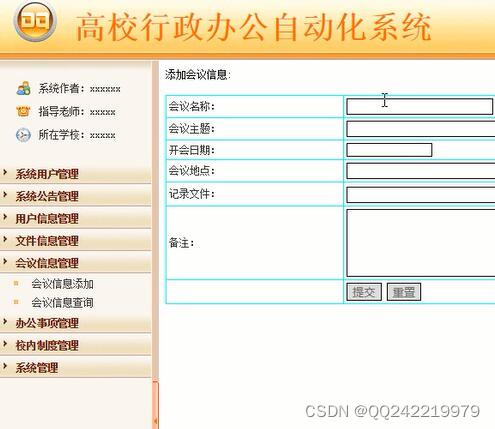Click the 会议名称 label
Screen dimensions: 495x429
coord(192,107)
